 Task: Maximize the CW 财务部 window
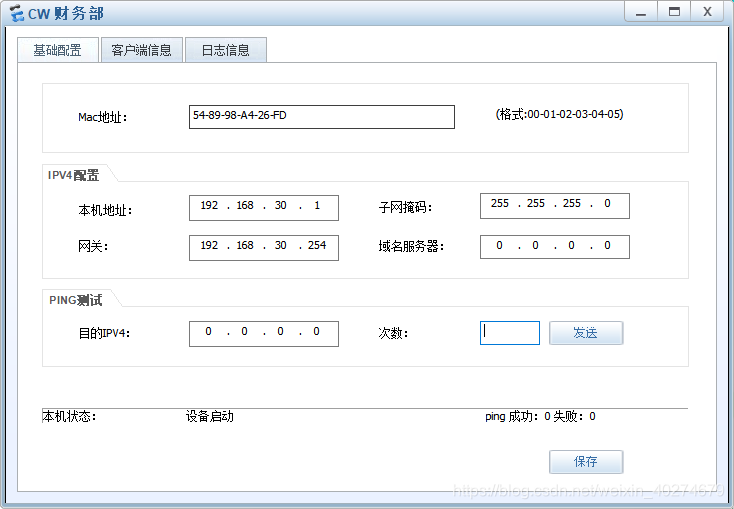[x=674, y=12]
